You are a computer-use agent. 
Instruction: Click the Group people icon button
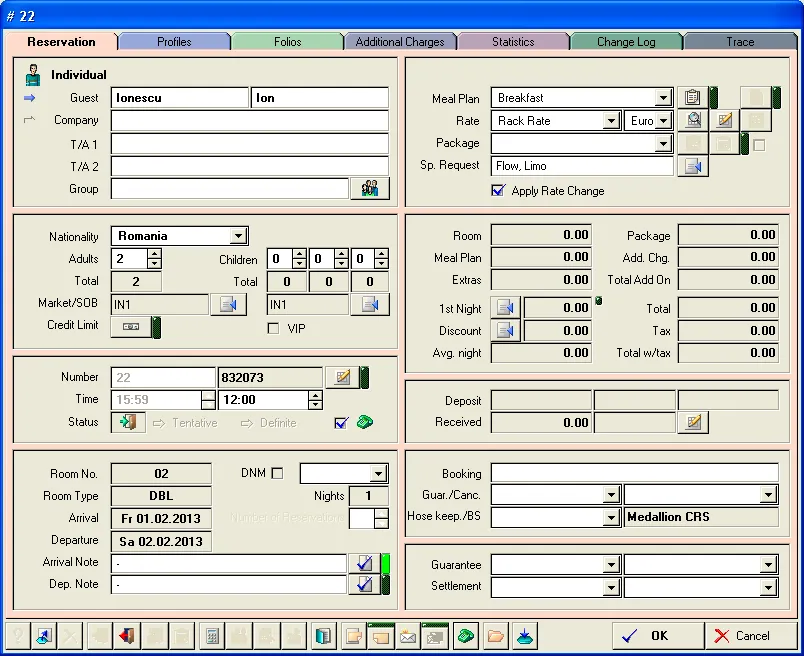coord(370,189)
